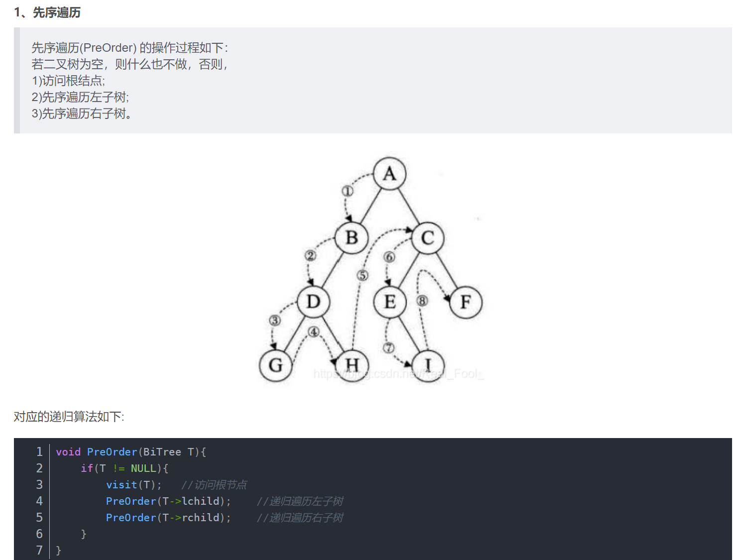This screenshot has width=744, height=560.
Task: Click the closing brace on line 6
Action: 84,534
